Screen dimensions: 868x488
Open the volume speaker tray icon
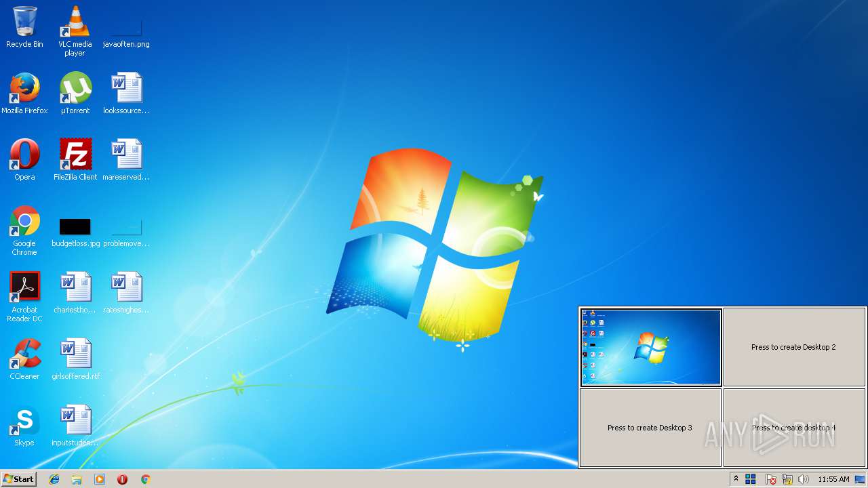pos(804,479)
